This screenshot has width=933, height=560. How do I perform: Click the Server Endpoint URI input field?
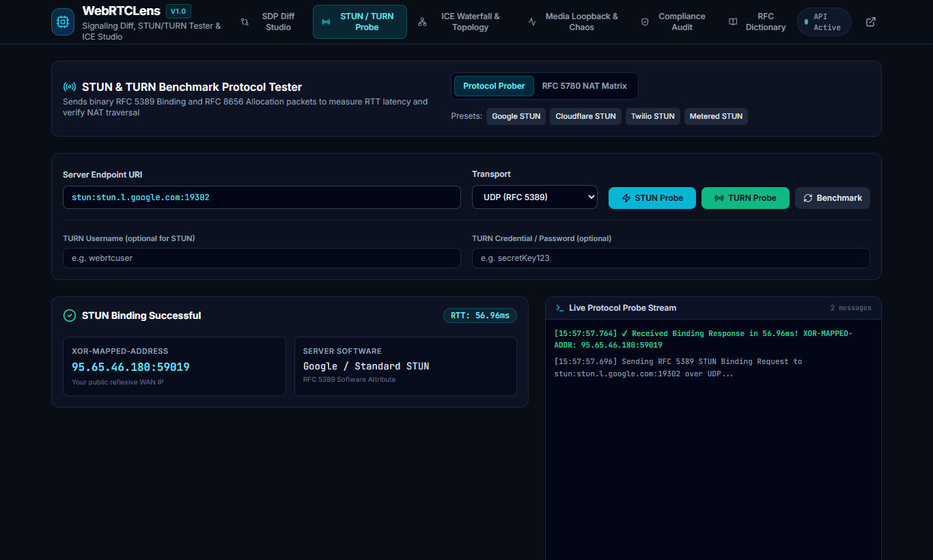click(262, 197)
